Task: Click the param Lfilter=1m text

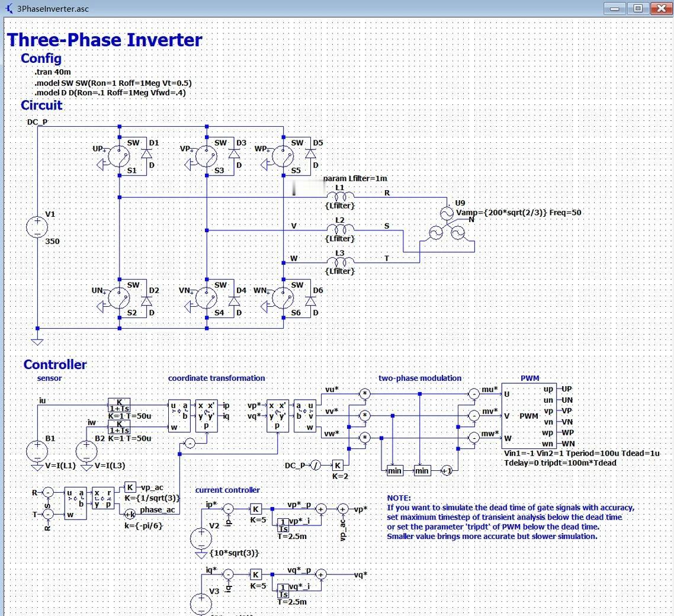Action: [355, 178]
